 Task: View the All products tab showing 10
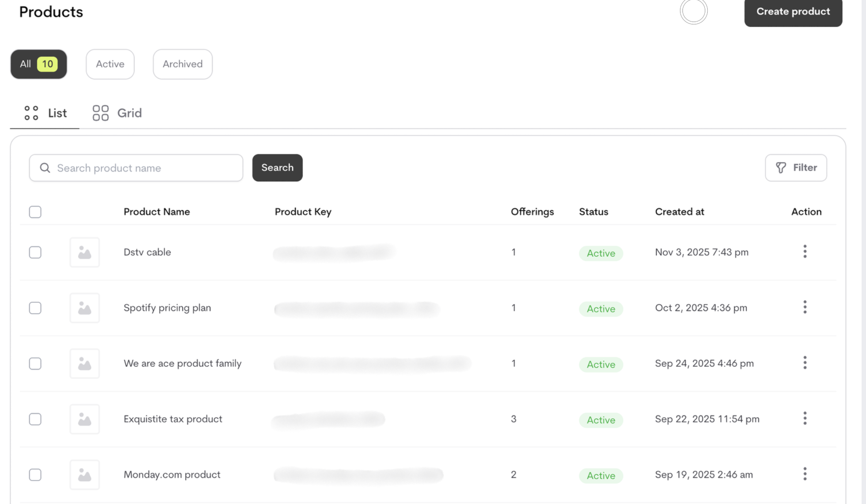(x=38, y=64)
